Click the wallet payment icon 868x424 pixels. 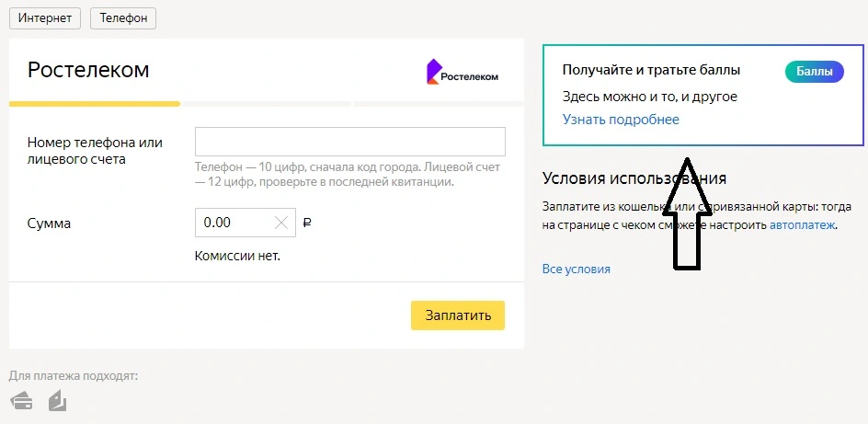(58, 401)
